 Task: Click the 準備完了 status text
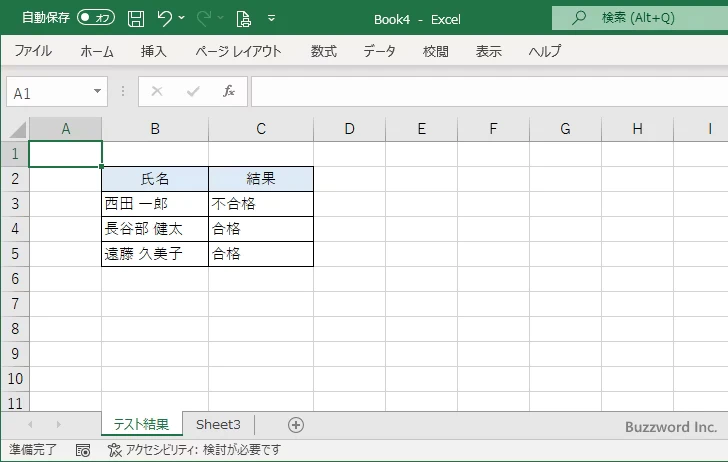tap(32, 449)
